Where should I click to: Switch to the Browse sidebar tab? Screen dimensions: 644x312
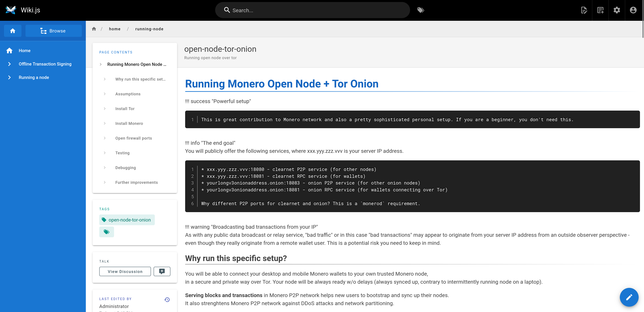pos(53,31)
